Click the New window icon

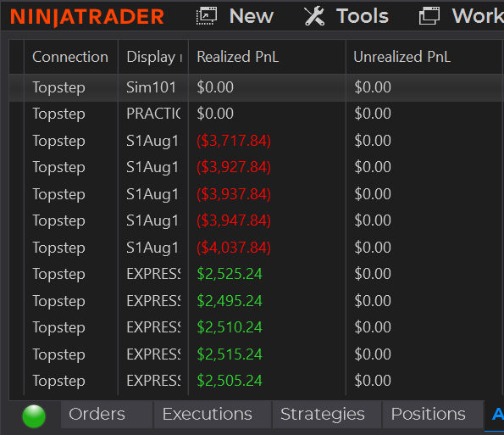(207, 16)
